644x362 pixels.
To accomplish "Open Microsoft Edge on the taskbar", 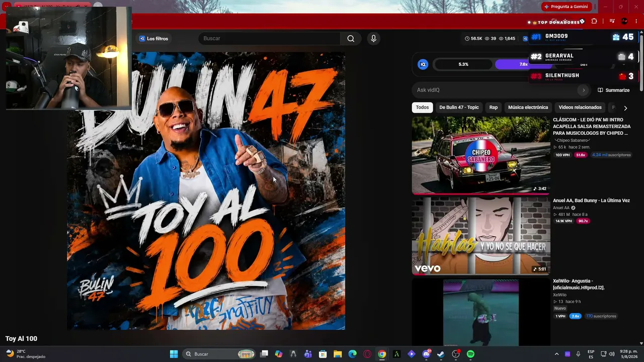I will [x=353, y=354].
